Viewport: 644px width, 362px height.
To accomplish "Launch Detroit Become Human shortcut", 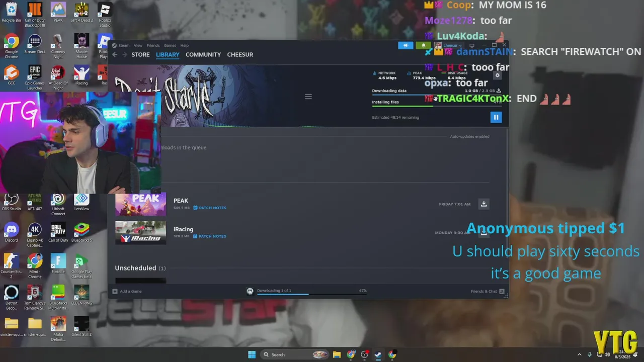I will pos(11,297).
